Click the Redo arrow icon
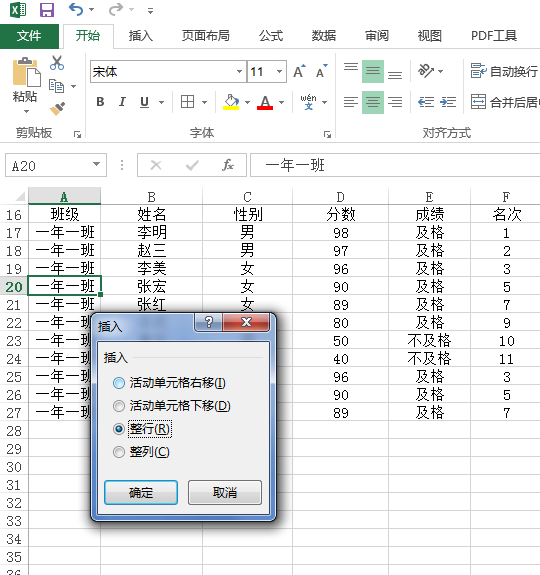The image size is (540, 575). tap(115, 9)
